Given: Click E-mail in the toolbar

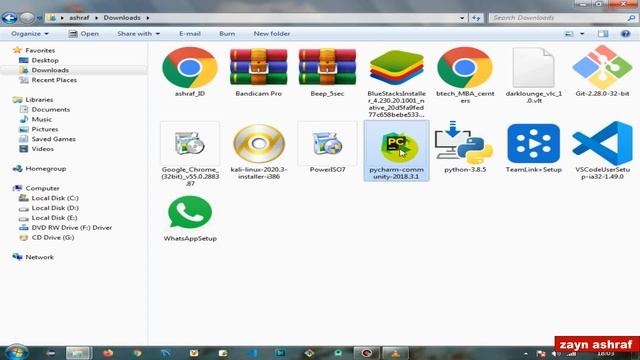Looking at the screenshot, I should (x=190, y=34).
